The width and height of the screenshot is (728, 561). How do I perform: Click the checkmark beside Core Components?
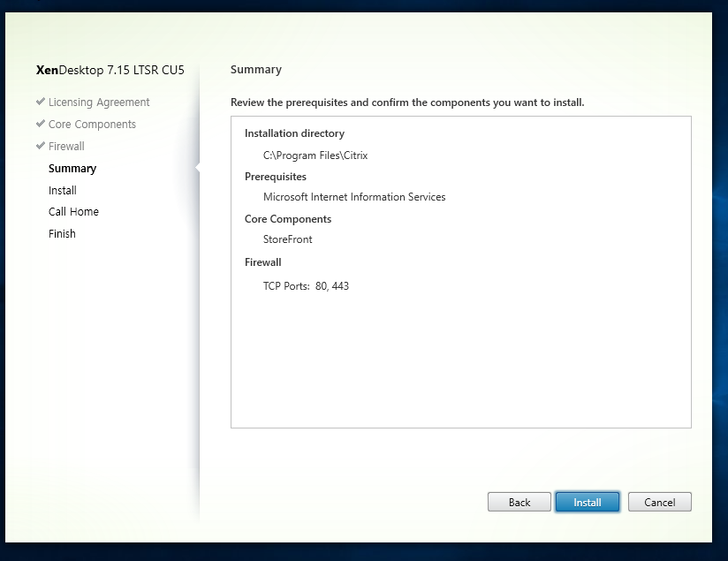[x=41, y=124]
